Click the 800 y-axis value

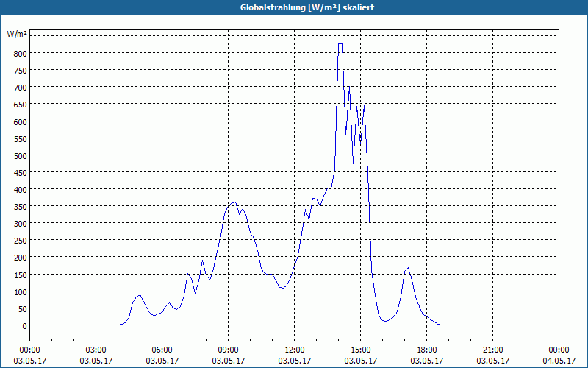click(x=21, y=53)
